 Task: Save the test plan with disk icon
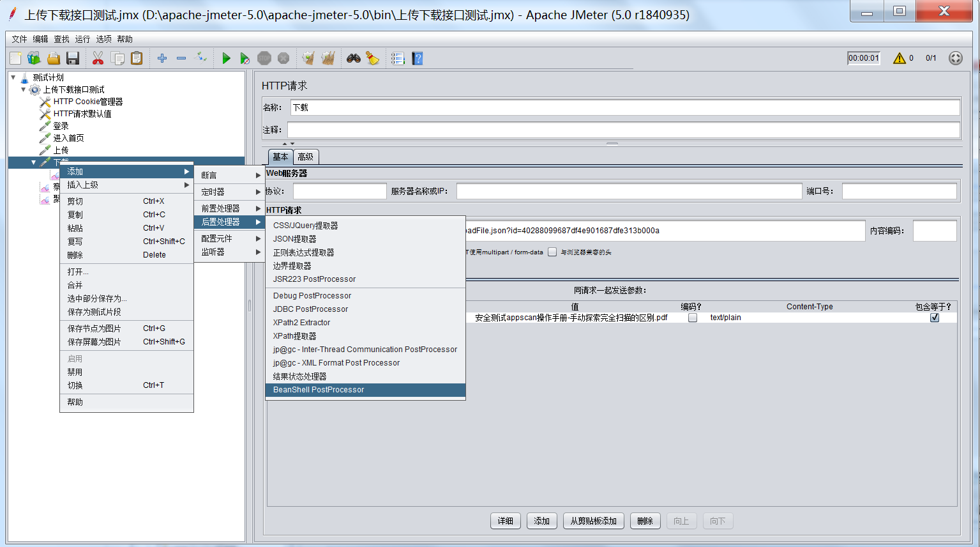(x=73, y=58)
